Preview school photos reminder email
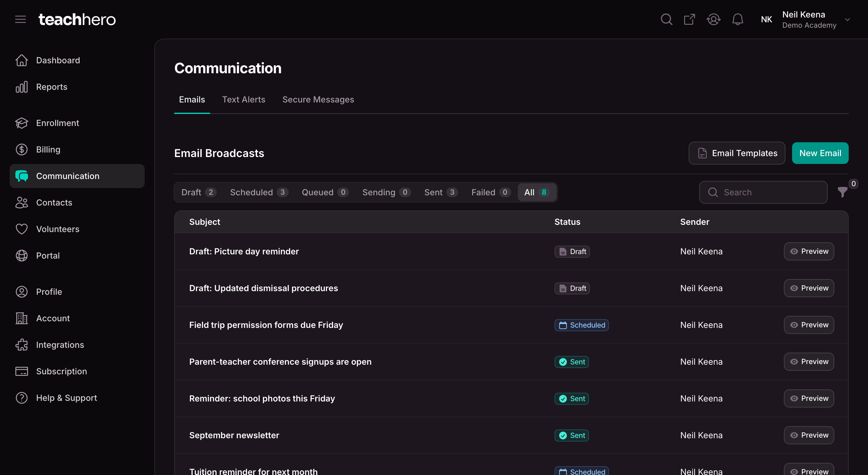868x475 pixels. point(809,398)
